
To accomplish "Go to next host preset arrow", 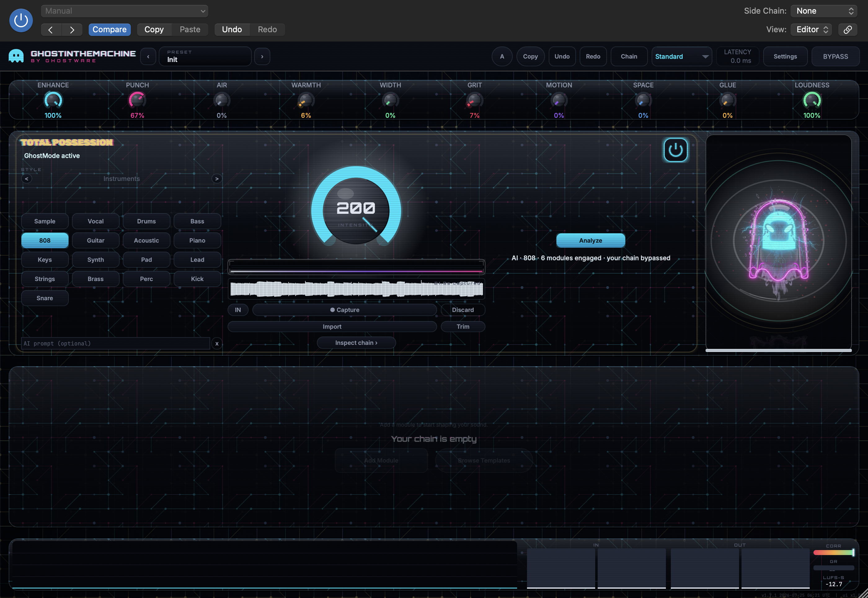I will tap(72, 30).
